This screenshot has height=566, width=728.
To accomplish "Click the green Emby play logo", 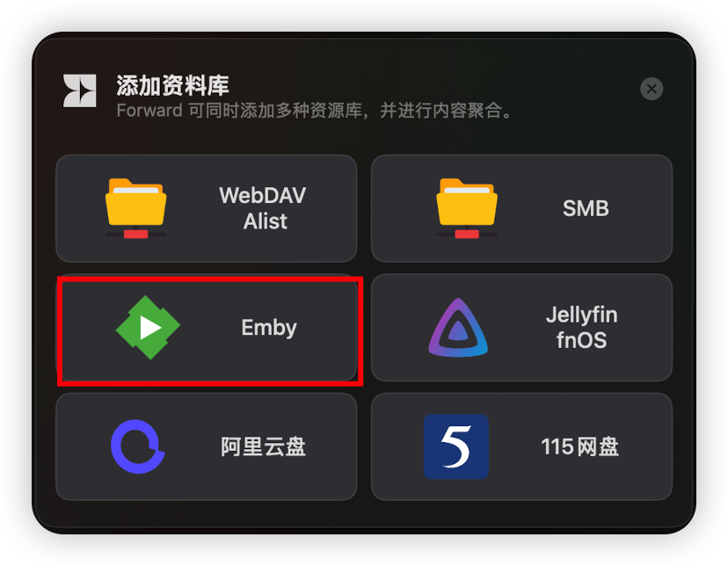I will pyautogui.click(x=148, y=328).
